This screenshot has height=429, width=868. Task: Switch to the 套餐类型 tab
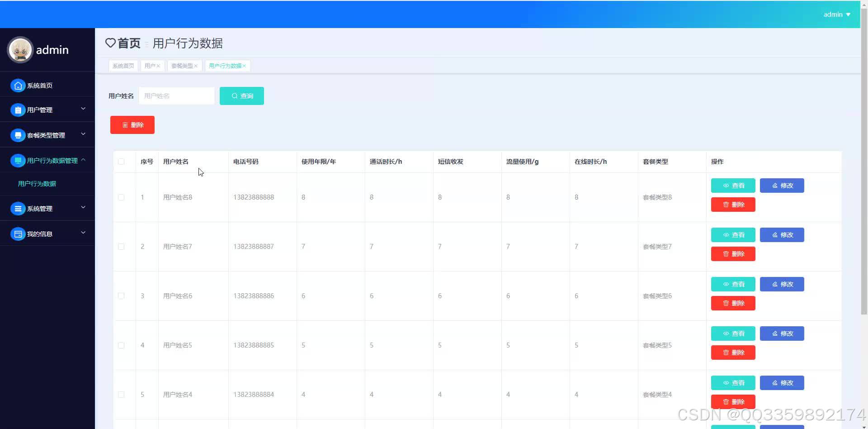pos(182,66)
